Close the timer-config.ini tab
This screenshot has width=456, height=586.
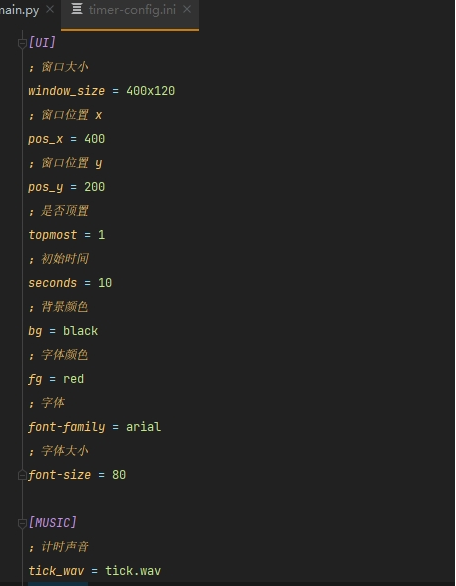point(187,9)
